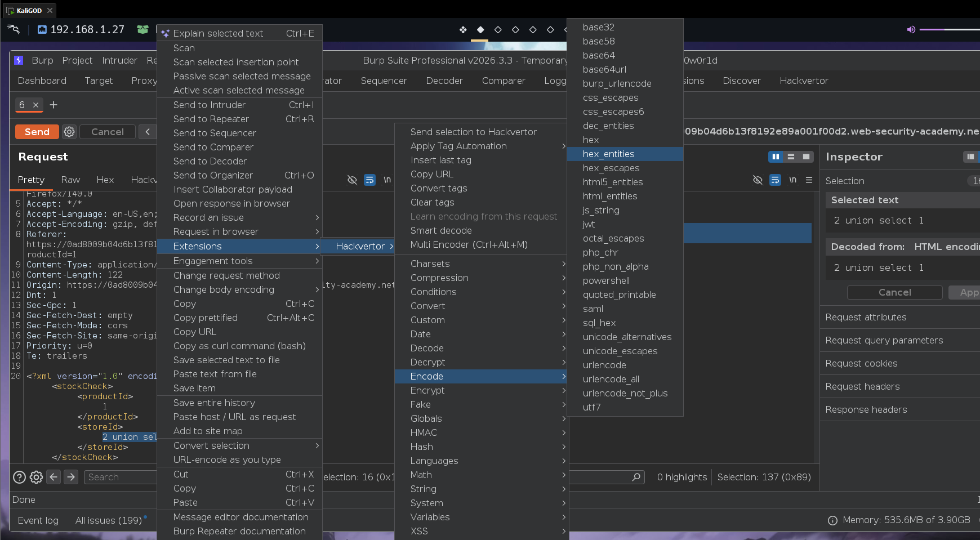Open the Intruder menu in menu bar
Viewport: 980px width, 540px height.
pos(119,60)
